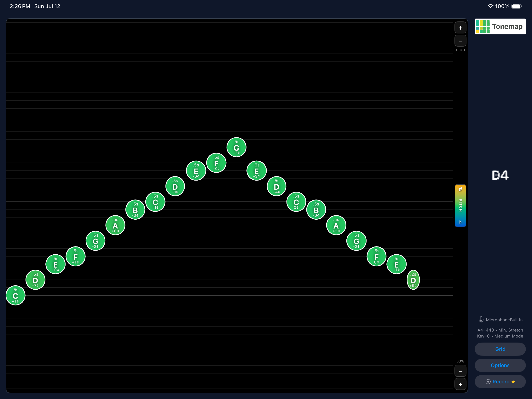
Task: Select the E -6¢ note bubble
Action: pyautogui.click(x=196, y=171)
